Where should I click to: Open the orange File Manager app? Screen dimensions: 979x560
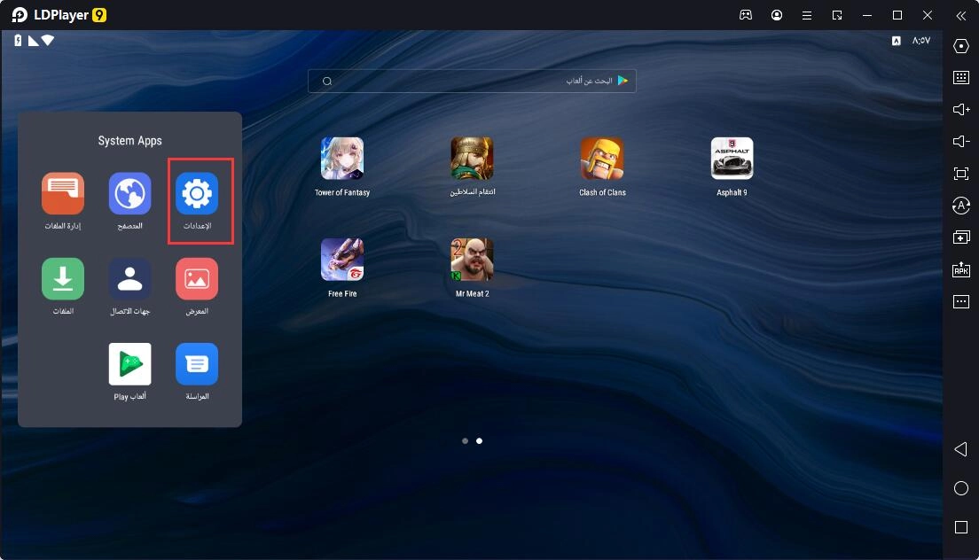(63, 194)
